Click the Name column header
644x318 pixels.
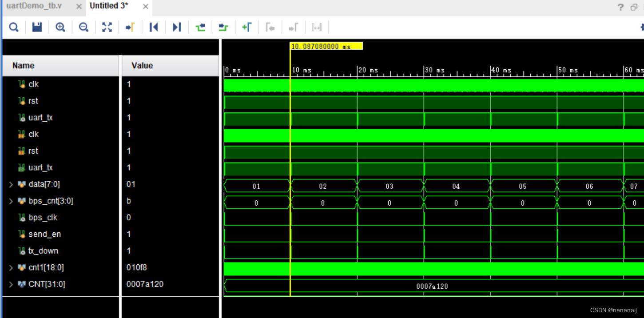tap(61, 66)
